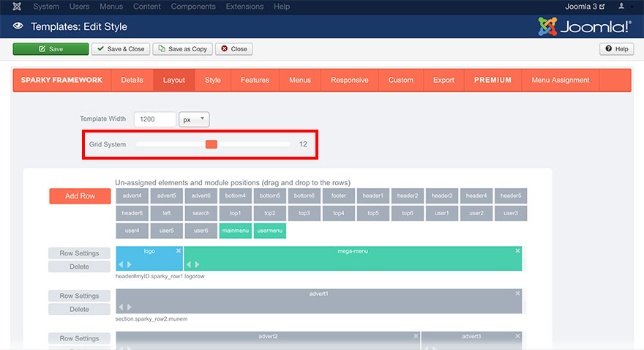Open the PREMIUM tab

point(493,80)
